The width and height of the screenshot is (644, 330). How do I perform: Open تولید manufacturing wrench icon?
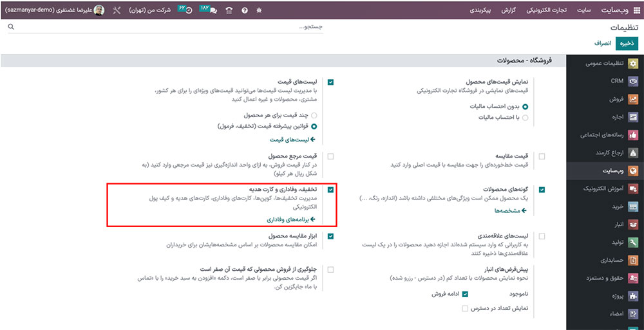click(x=634, y=242)
